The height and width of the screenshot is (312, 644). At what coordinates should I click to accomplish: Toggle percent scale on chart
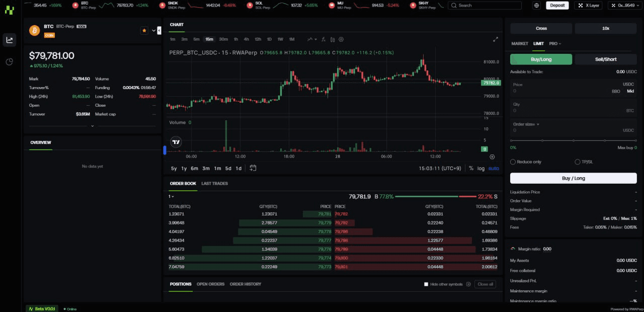point(471,168)
